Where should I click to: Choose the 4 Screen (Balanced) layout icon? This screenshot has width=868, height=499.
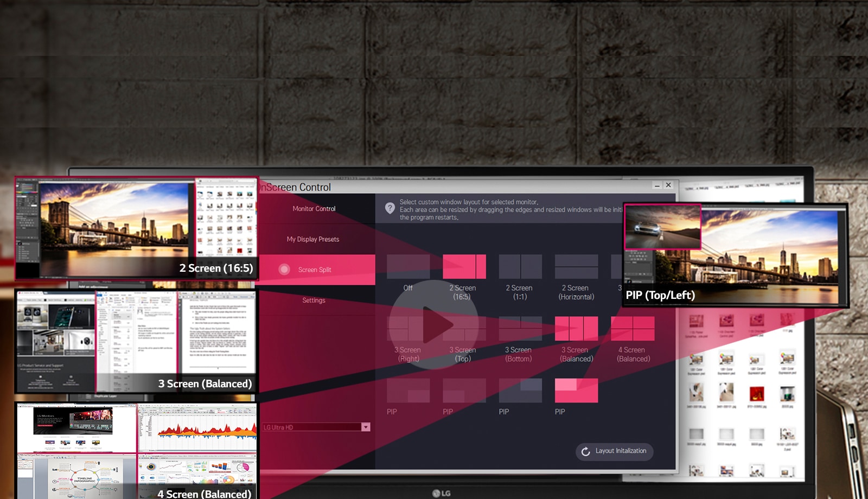point(633,328)
